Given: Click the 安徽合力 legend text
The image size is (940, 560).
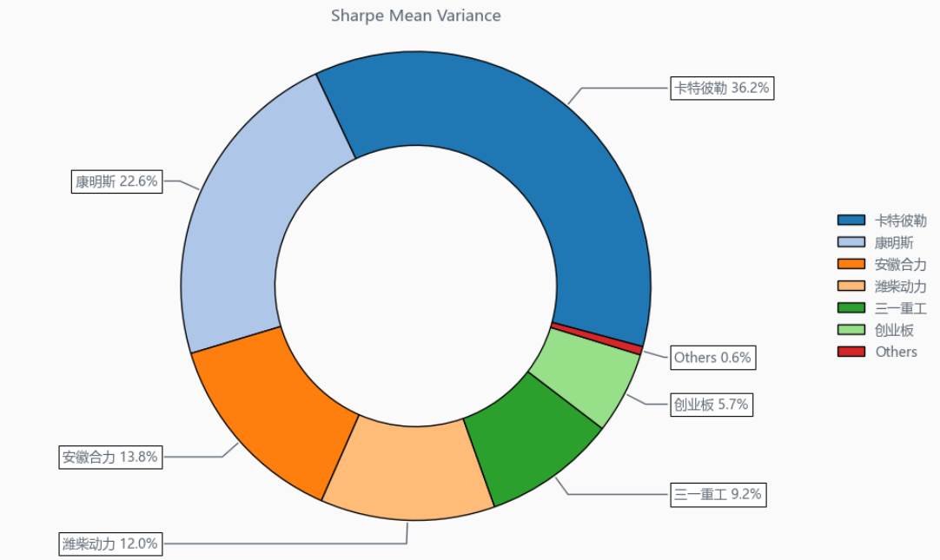Looking at the screenshot, I should [x=900, y=264].
